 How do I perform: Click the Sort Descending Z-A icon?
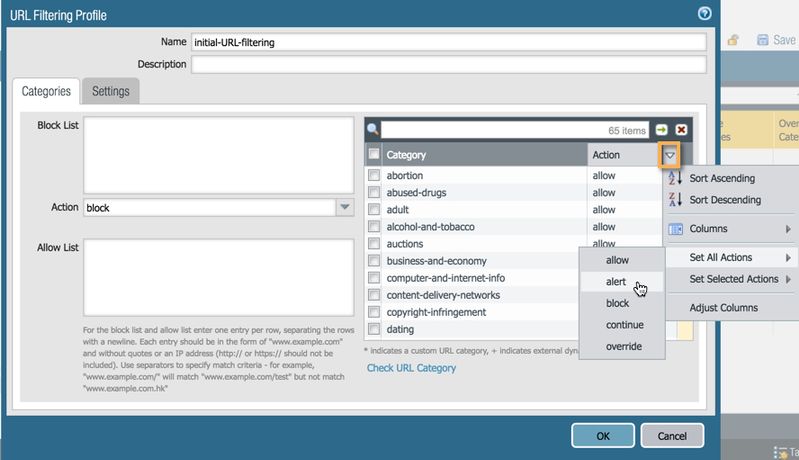[675, 199]
